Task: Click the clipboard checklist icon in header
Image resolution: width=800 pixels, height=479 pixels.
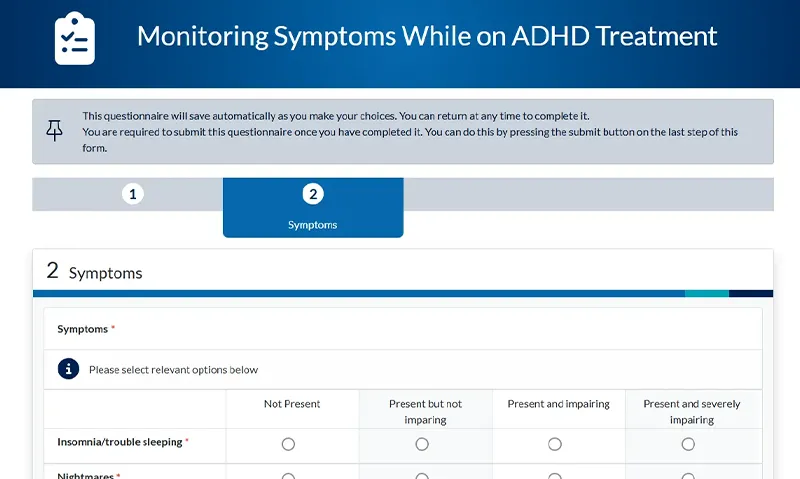Action: point(74,38)
